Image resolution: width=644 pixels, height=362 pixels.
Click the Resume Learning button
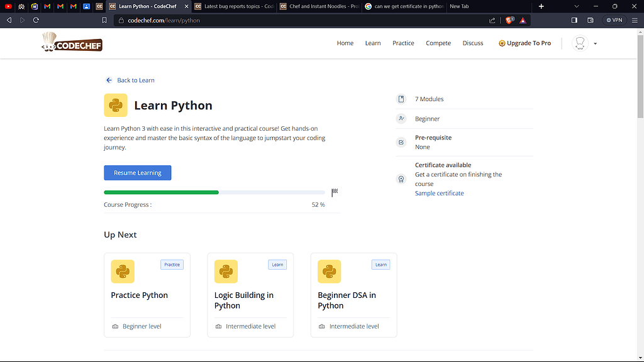(x=137, y=172)
